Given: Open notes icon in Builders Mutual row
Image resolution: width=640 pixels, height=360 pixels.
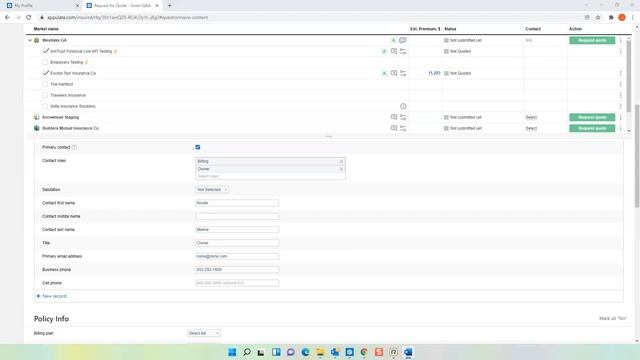Looking at the screenshot, I should tap(394, 128).
